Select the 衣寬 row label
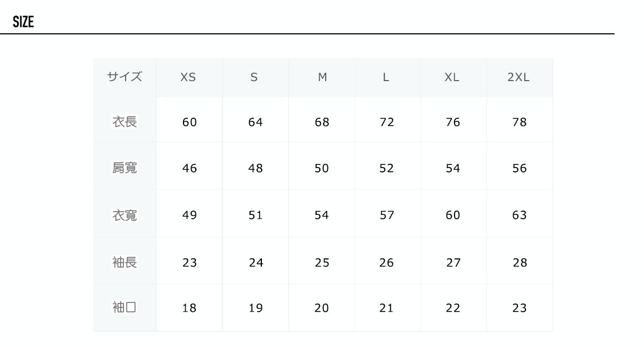 pyautogui.click(x=125, y=215)
